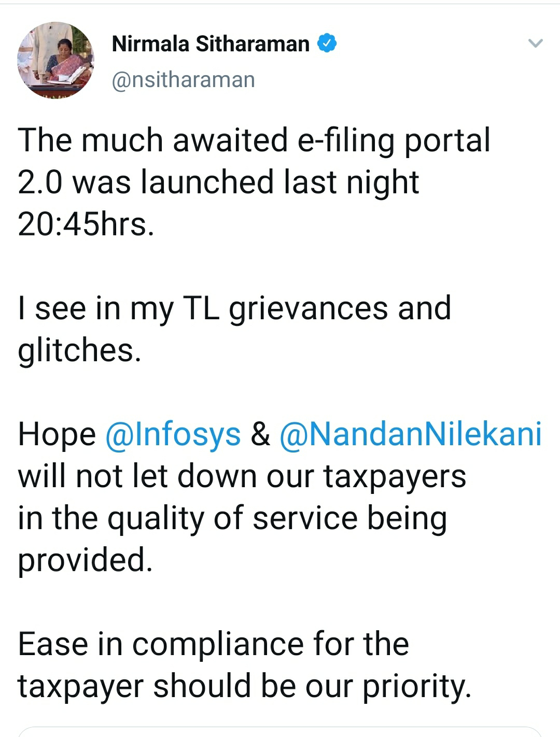Viewport: 560px width, 737px height.
Task: Open the embedded card below the tweet
Action: click(280, 731)
